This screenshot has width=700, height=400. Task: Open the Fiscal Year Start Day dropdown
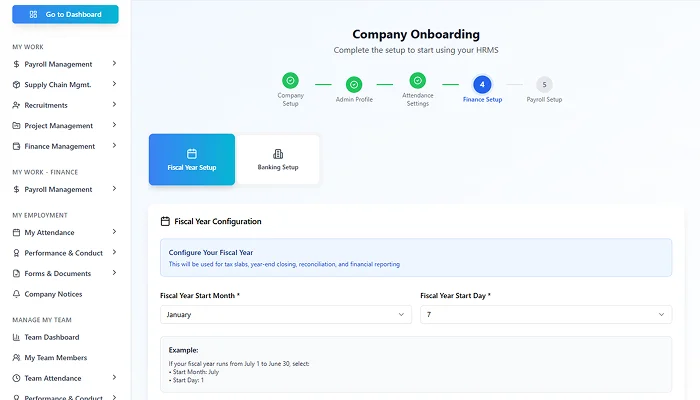click(x=545, y=314)
